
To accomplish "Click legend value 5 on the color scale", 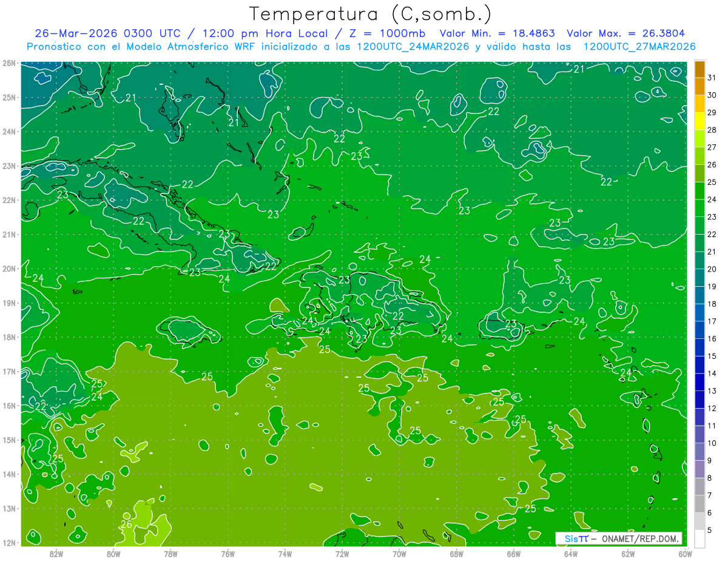I will (710, 530).
